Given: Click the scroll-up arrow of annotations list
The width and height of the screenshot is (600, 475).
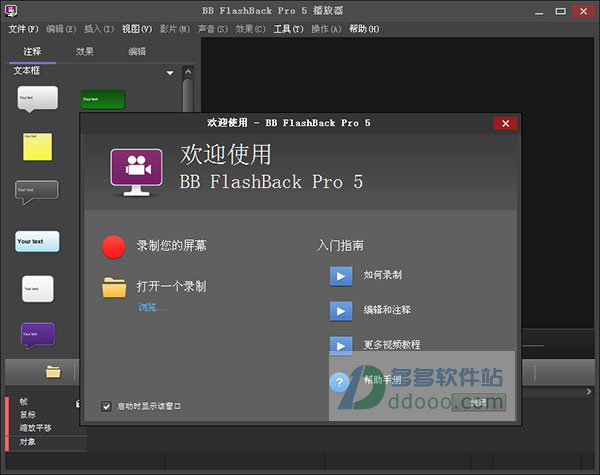Looking at the screenshot, I should 188,72.
